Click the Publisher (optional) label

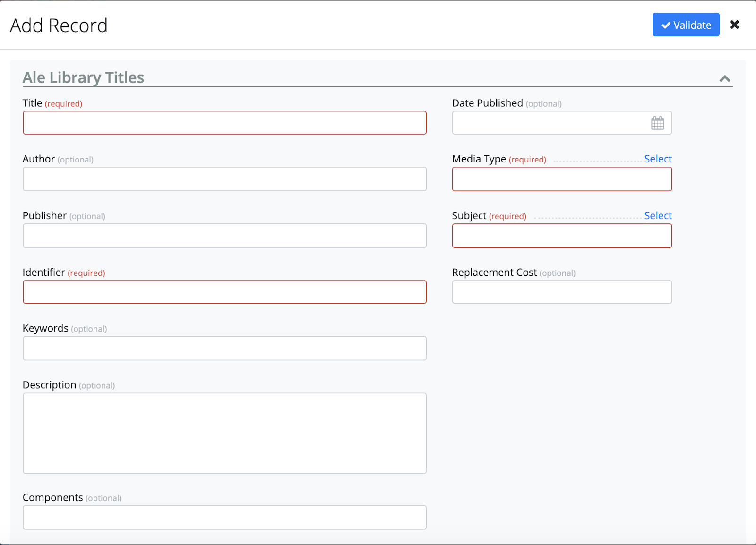click(64, 216)
